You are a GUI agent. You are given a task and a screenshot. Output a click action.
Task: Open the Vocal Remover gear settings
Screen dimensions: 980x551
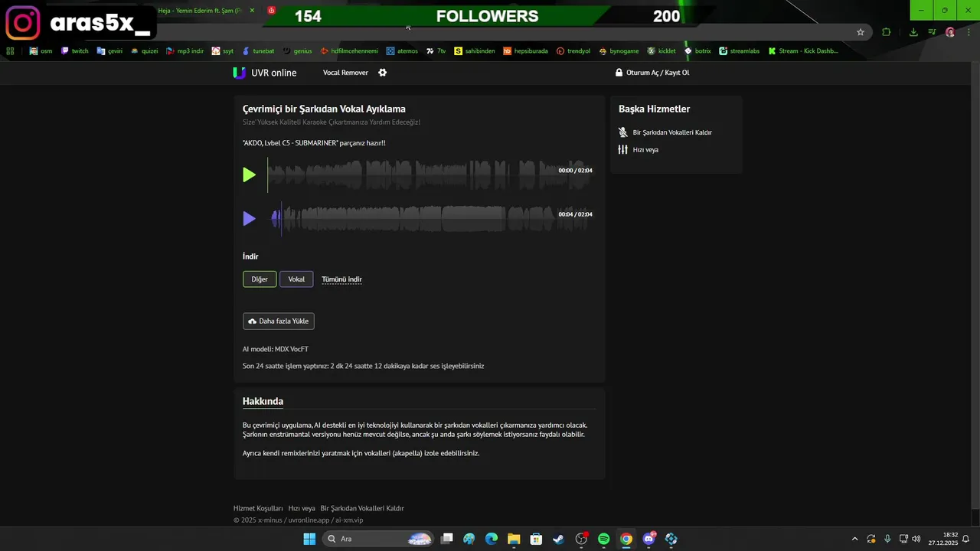point(383,73)
